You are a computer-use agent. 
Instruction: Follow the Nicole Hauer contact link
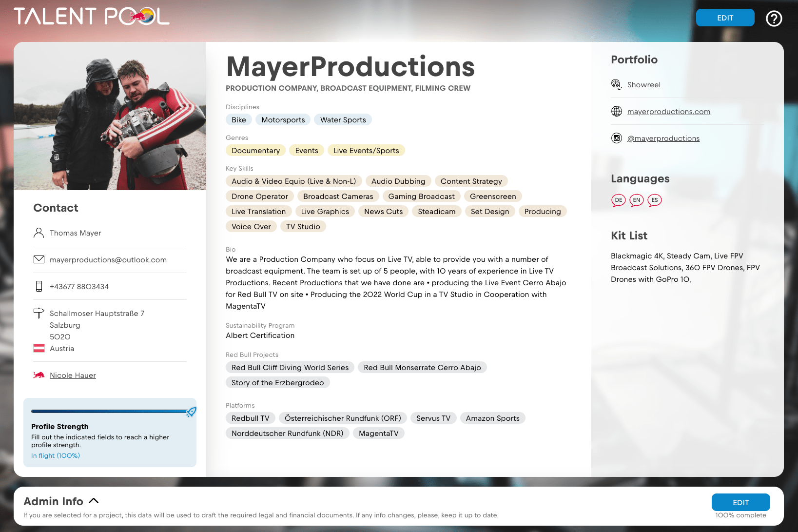click(x=72, y=375)
